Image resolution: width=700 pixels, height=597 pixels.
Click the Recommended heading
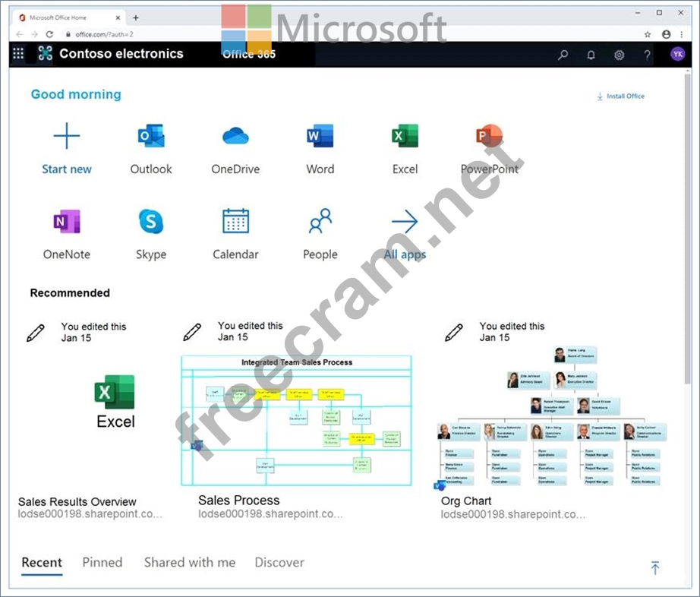pyautogui.click(x=70, y=293)
